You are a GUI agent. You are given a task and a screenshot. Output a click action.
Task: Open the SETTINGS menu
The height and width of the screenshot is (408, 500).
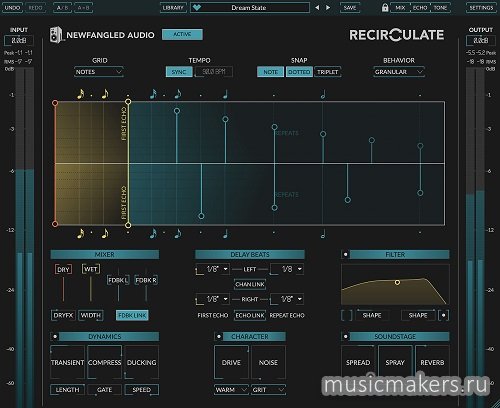[481, 7]
